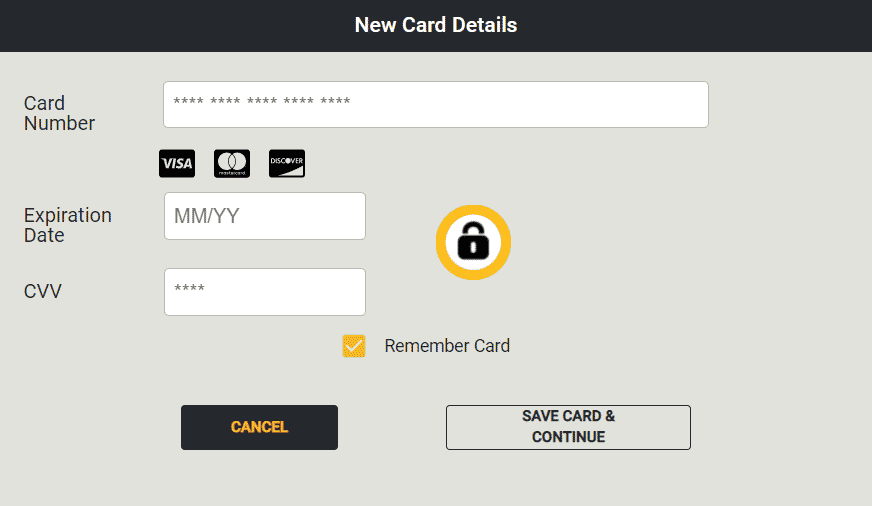
Task: Click the Card Number field label
Action: pos(60,113)
